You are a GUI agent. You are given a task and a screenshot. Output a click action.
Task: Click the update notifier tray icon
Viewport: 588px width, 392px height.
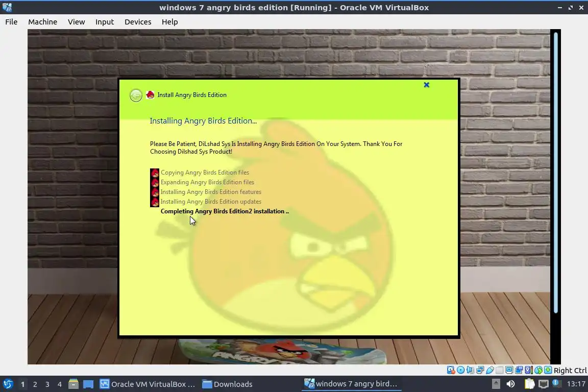[556, 383]
